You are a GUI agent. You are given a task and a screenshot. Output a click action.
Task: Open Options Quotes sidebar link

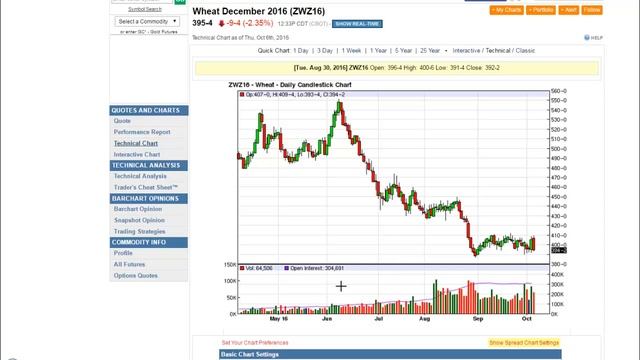click(136, 276)
